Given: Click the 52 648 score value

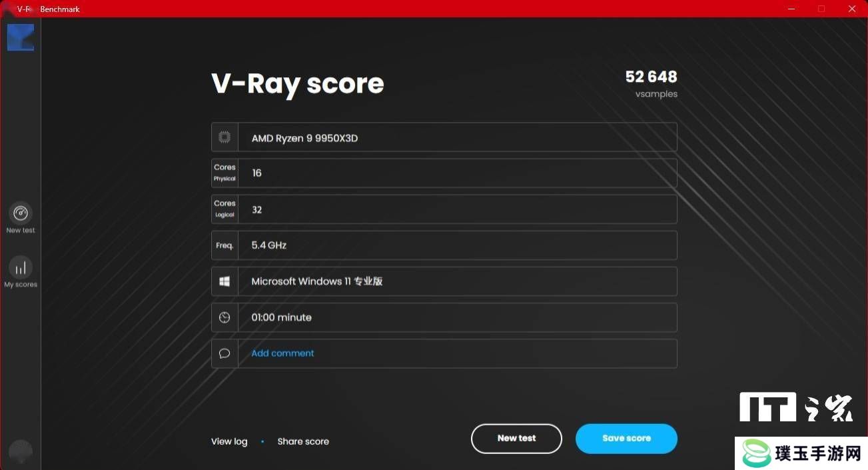Looking at the screenshot, I should (x=651, y=77).
